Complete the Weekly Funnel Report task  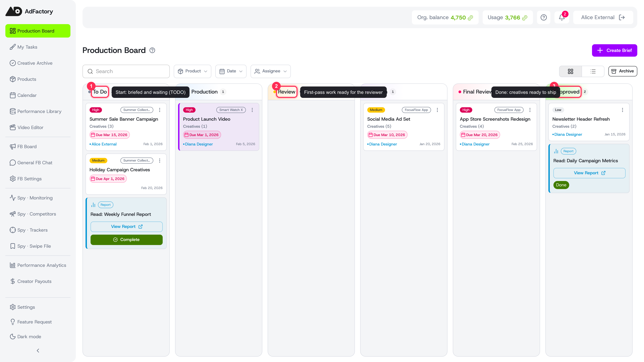tap(126, 240)
